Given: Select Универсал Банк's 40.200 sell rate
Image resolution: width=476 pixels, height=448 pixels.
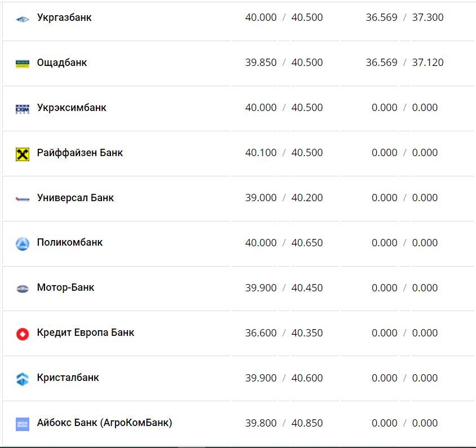Looking at the screenshot, I should tap(307, 198).
